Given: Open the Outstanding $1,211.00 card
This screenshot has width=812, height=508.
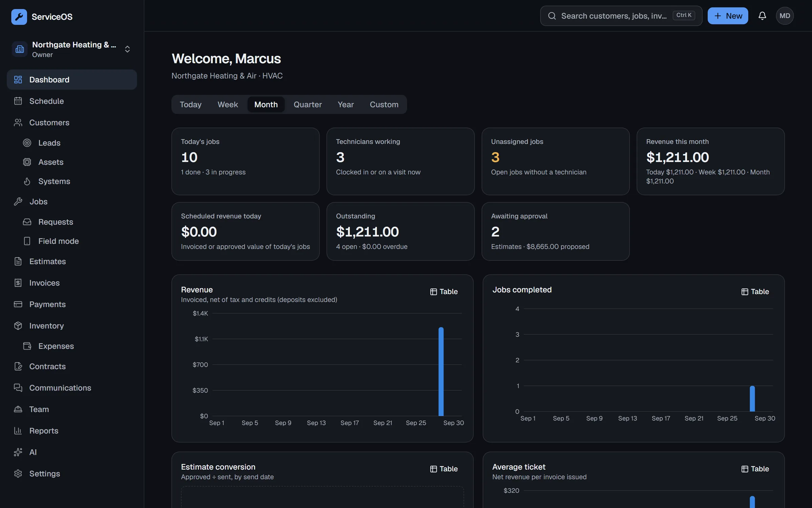Looking at the screenshot, I should (400, 231).
